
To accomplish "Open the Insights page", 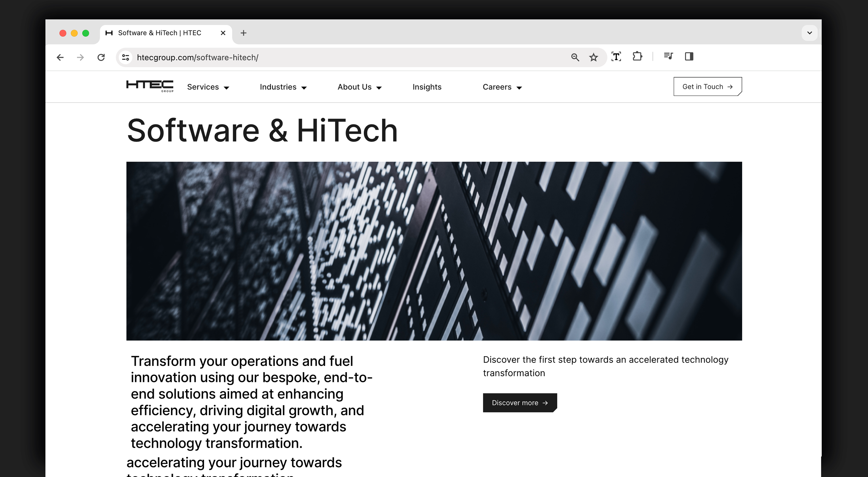I will click(427, 87).
